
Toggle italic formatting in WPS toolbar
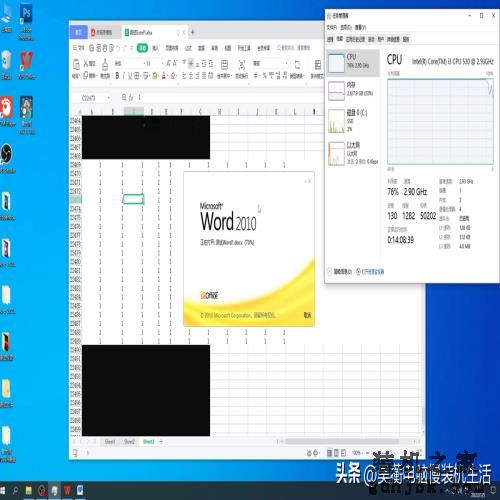(123, 76)
